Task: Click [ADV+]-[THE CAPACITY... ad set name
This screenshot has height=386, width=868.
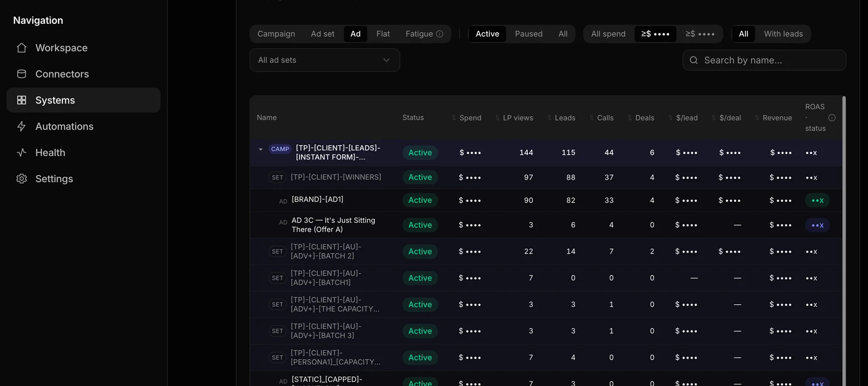Action: pyautogui.click(x=335, y=304)
